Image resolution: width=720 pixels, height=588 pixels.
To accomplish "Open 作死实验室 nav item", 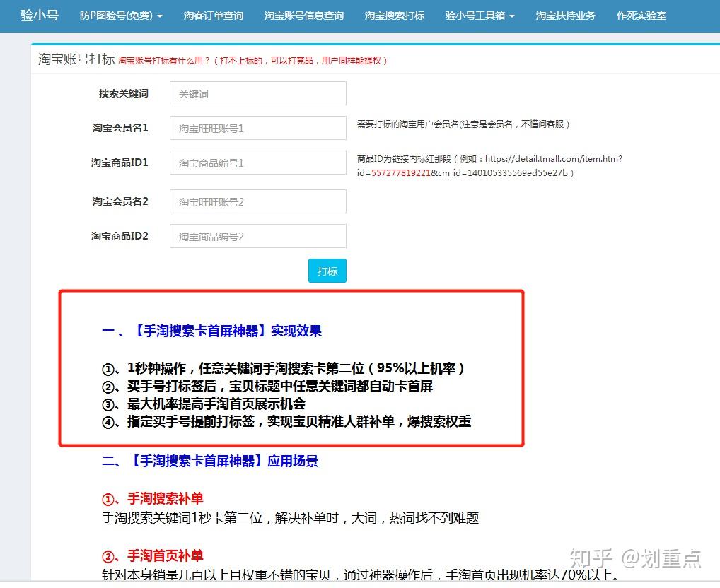I will pyautogui.click(x=641, y=16).
